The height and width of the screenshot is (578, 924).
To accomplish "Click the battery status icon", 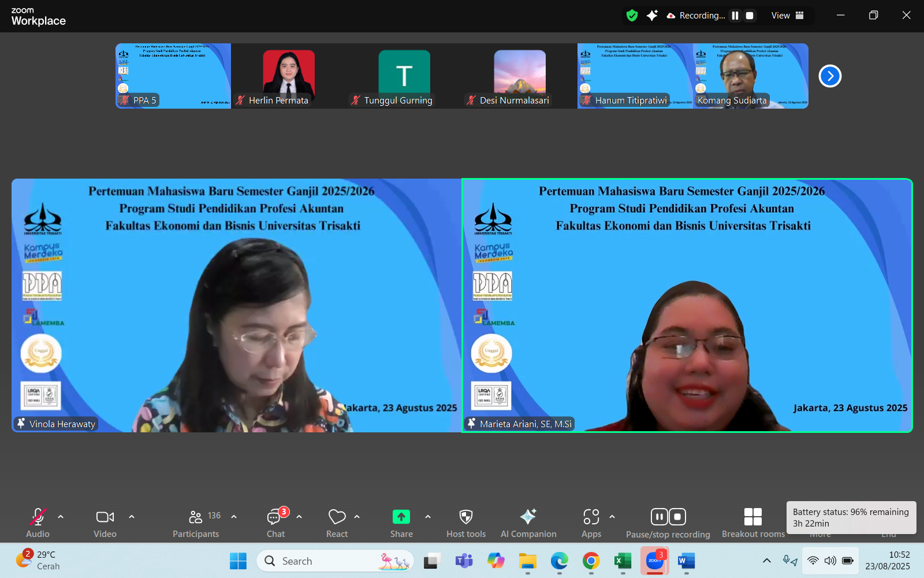I will pos(848,561).
